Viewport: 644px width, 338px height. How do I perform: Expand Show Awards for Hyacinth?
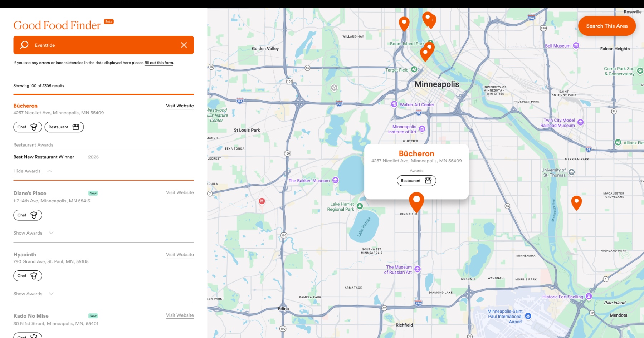coord(51,294)
